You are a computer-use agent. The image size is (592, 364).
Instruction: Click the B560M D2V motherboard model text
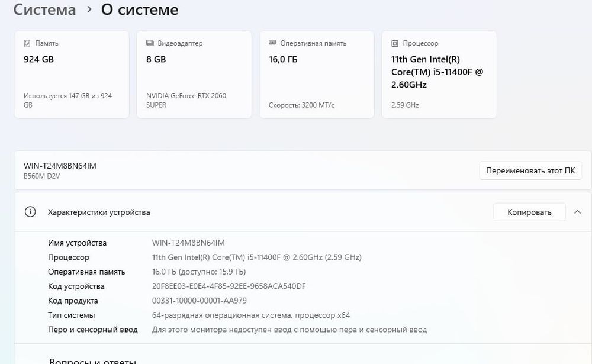(x=41, y=176)
